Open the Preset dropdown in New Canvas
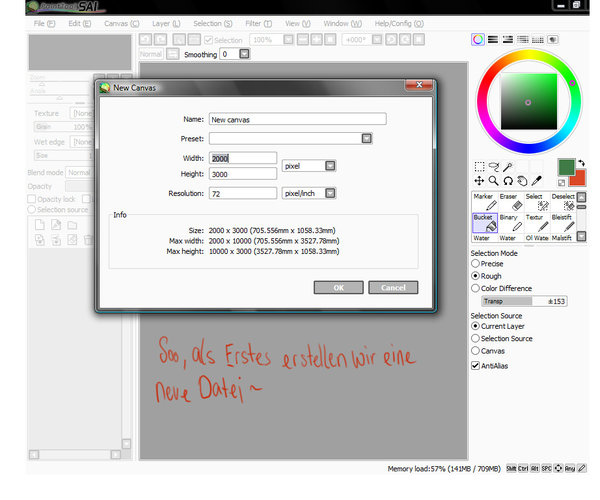Image resolution: width=600 pixels, height=500 pixels. (367, 138)
